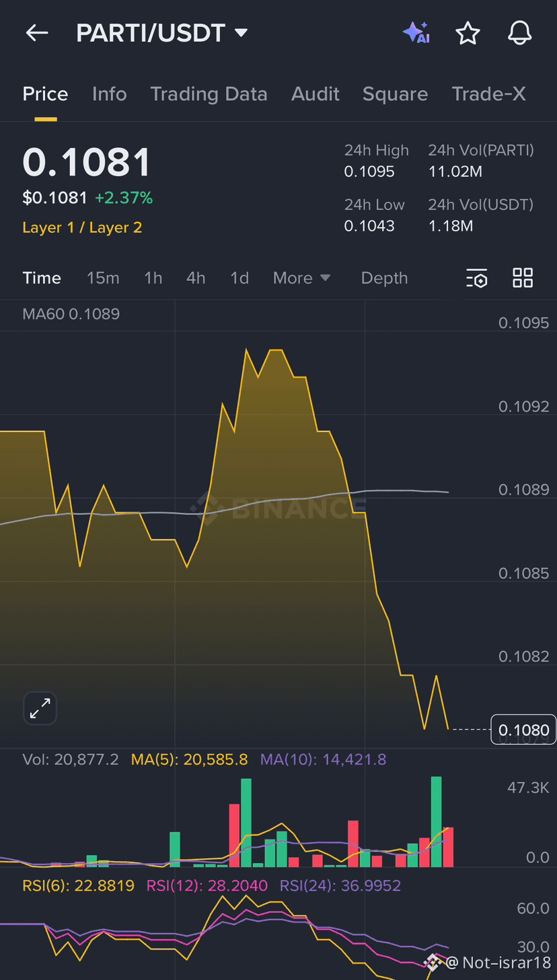Viewport: 557px width, 980px height.
Task: Tap the 24h Low value 0.1043
Action: [x=369, y=227]
